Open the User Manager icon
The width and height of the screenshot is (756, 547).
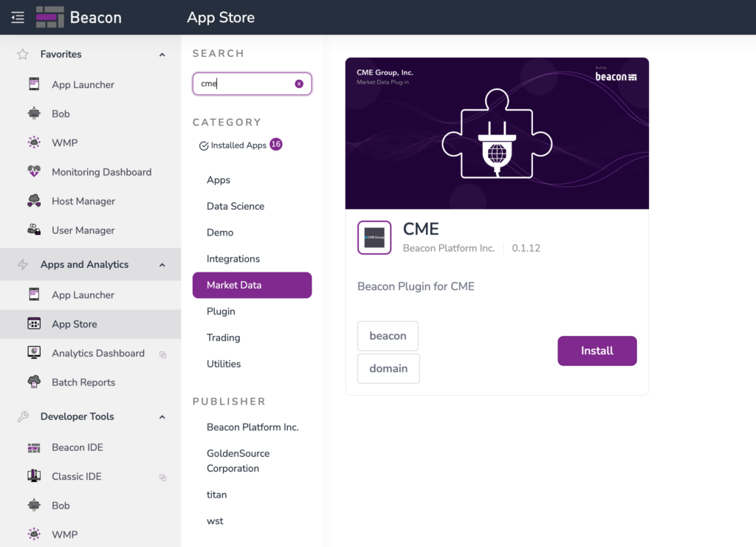[34, 230]
